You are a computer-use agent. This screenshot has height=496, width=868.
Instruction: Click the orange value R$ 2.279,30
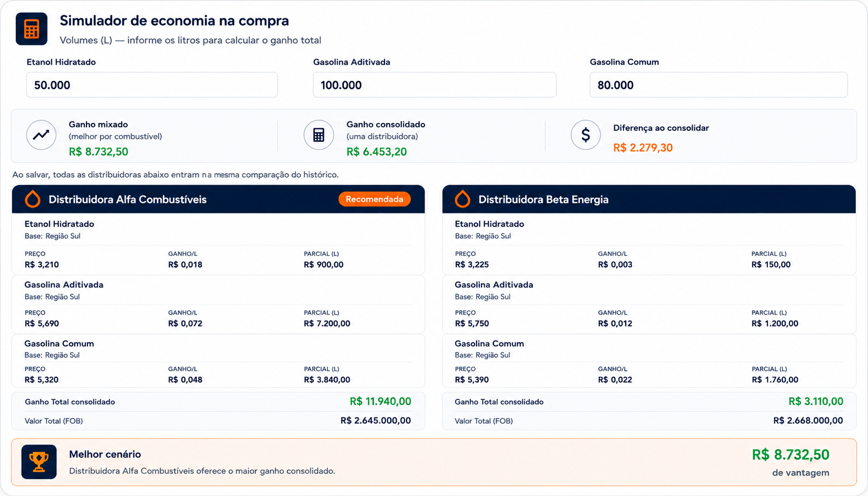(643, 148)
